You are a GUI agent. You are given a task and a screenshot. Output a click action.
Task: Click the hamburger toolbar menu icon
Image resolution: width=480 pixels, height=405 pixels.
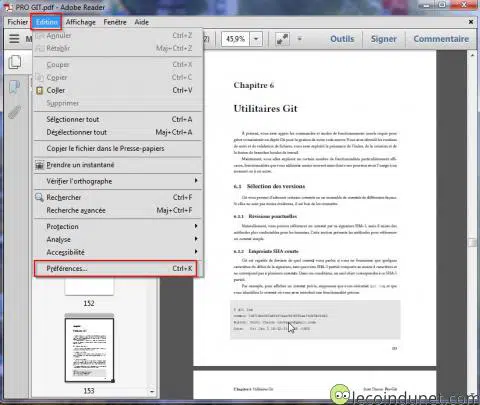[14, 39]
